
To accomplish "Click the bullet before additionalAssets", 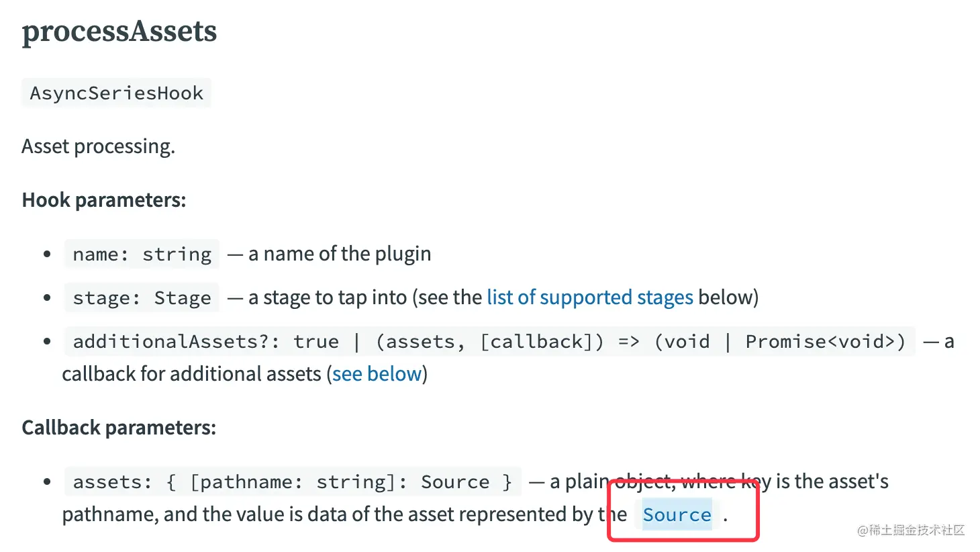I will [47, 341].
